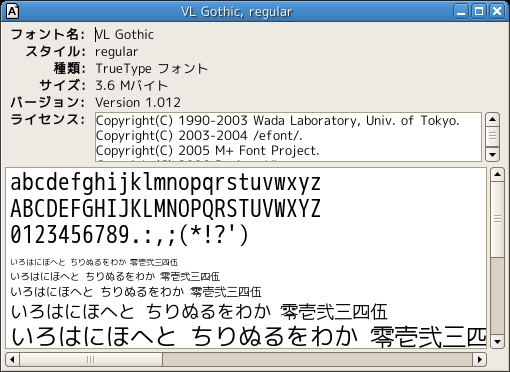
Task: Click the style value 'regular'
Action: pos(116,52)
